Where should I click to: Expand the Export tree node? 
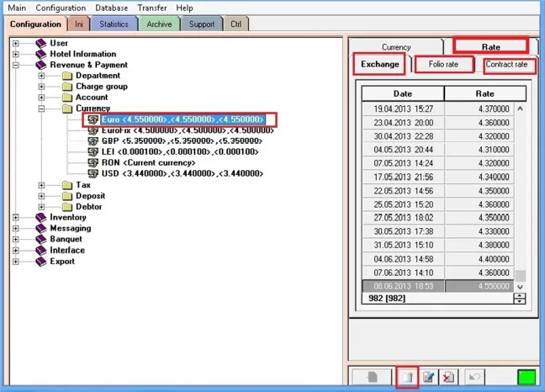tap(16, 262)
